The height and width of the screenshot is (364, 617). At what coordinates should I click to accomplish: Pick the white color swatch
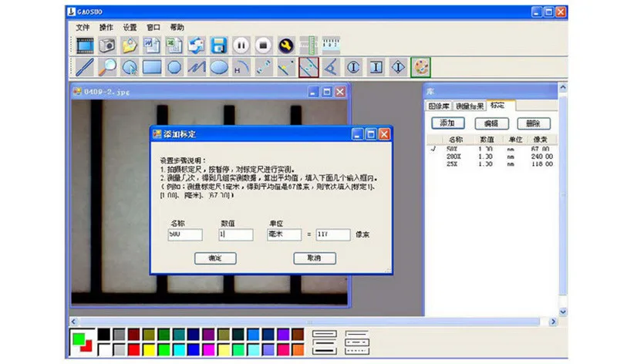(104, 349)
